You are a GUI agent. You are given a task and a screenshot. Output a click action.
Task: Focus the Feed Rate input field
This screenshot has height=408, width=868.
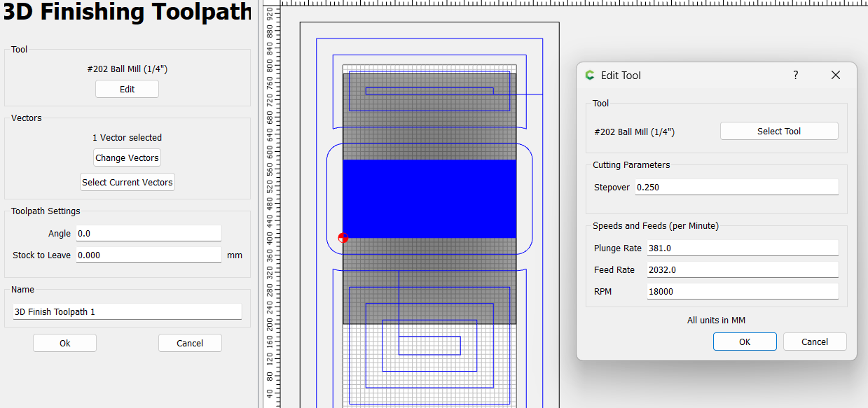pyautogui.click(x=742, y=269)
